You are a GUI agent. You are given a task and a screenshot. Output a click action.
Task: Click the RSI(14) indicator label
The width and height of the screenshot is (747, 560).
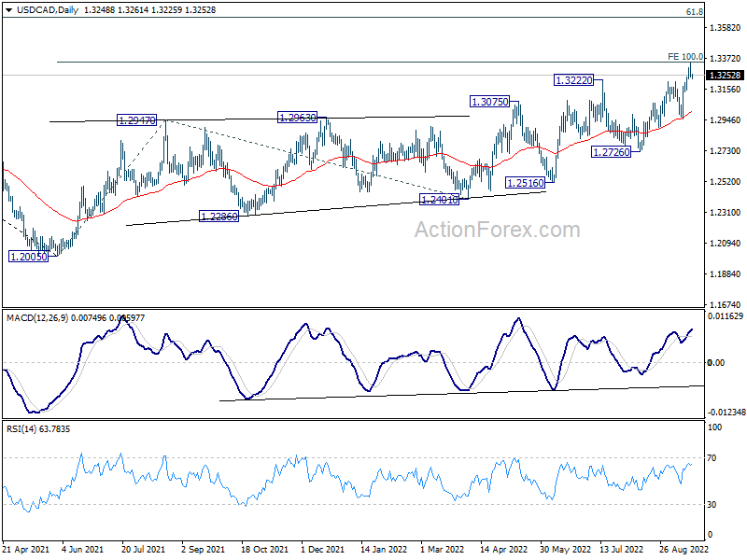[x=24, y=428]
